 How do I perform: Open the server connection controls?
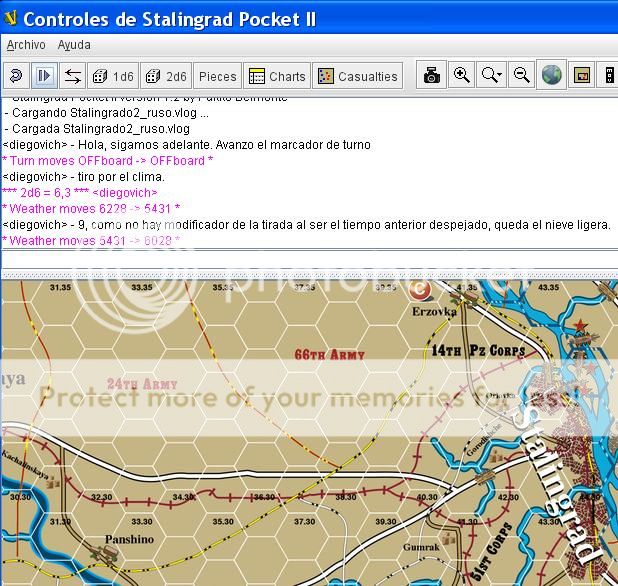coord(73,76)
